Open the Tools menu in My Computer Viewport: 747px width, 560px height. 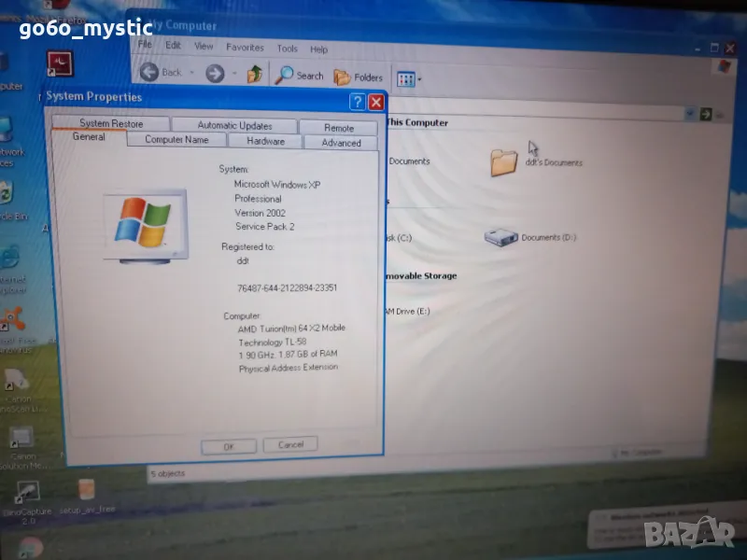(x=287, y=49)
